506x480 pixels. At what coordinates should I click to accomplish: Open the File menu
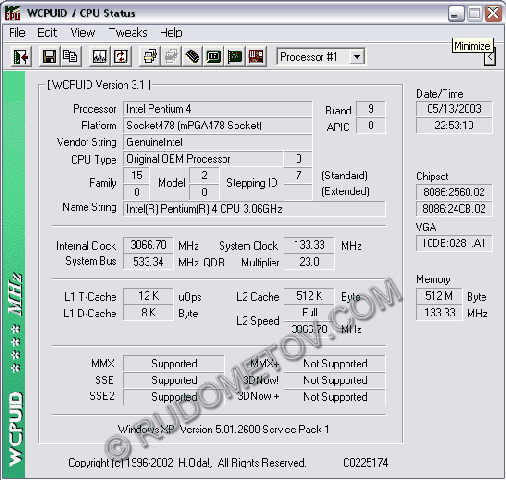click(17, 33)
